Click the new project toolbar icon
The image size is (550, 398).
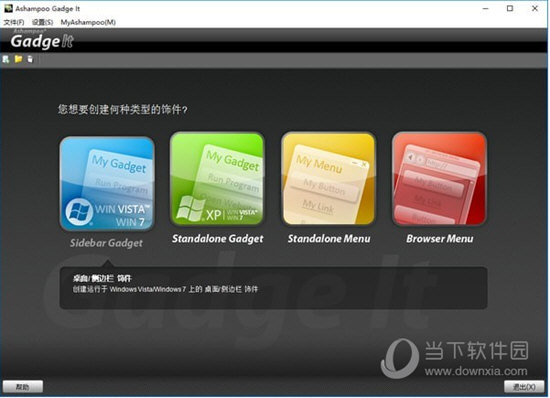tap(6, 59)
